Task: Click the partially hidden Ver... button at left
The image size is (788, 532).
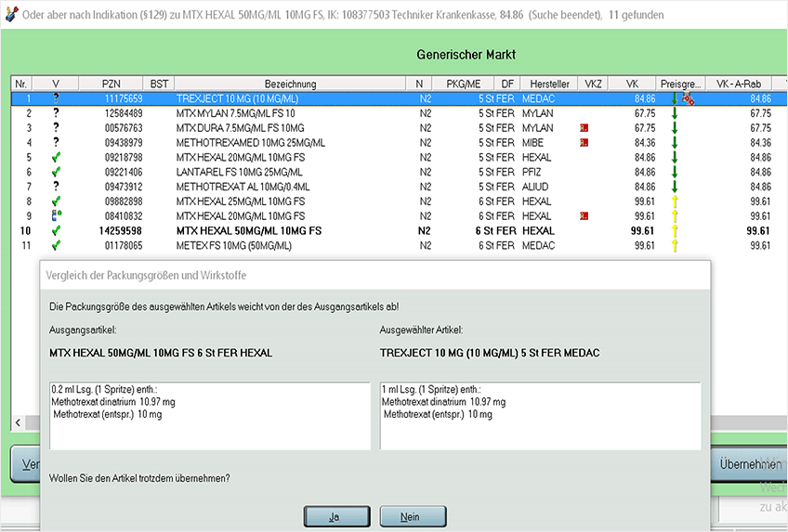Action: pyautogui.click(x=25, y=463)
